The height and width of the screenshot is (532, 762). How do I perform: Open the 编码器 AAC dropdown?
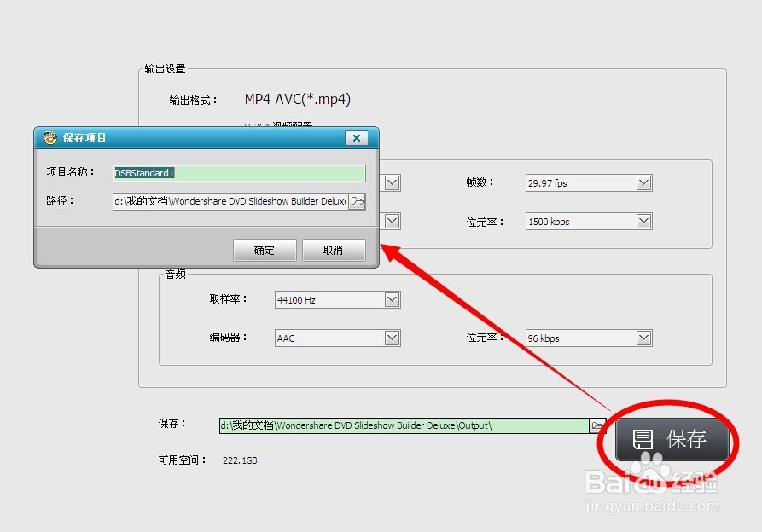coord(392,338)
